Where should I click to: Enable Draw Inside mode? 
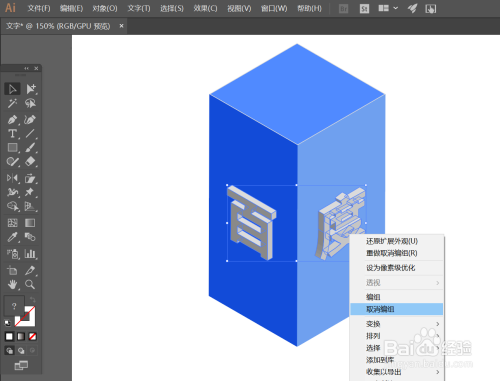[32, 351]
